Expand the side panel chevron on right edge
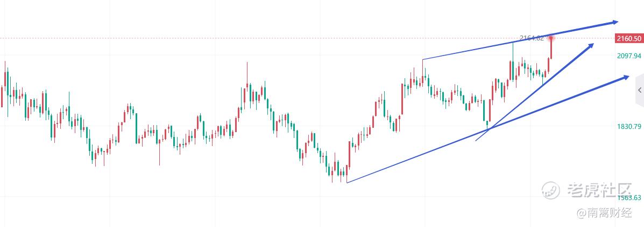The image size is (644, 227). point(639,90)
